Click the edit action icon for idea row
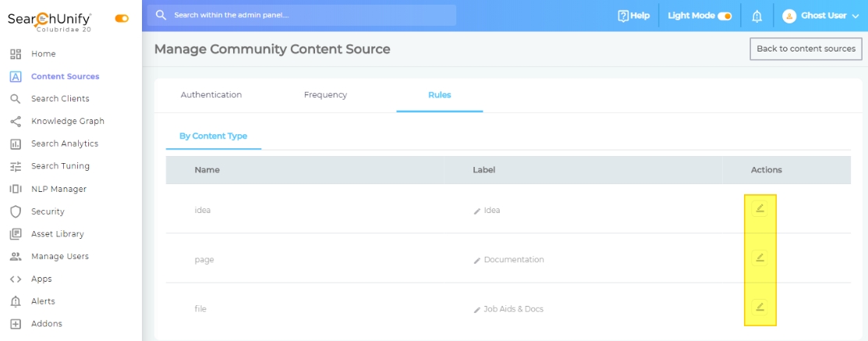868x341 pixels. (x=760, y=208)
